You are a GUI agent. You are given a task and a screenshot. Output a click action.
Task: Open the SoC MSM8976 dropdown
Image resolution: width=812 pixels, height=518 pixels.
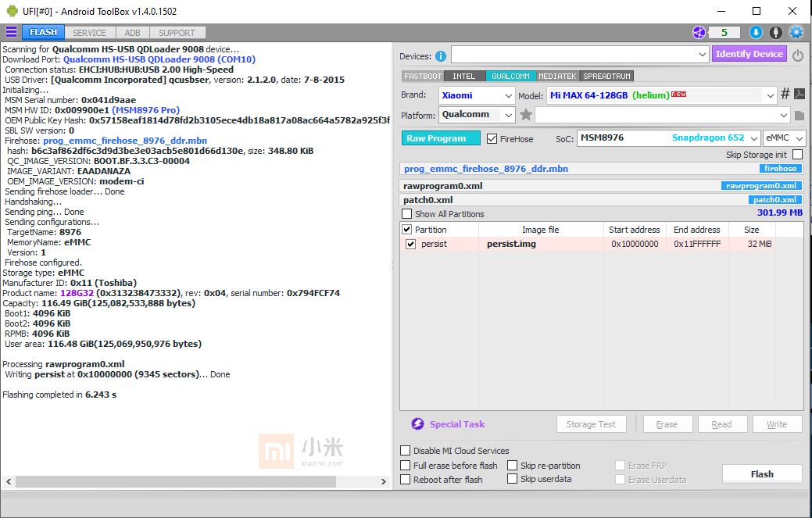point(754,138)
